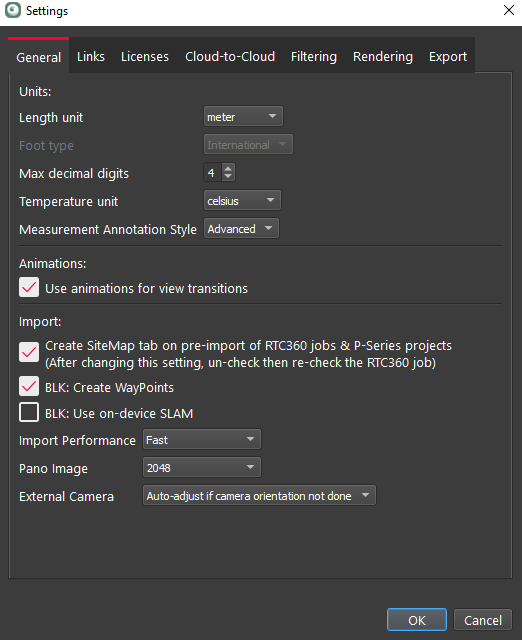Screen dimensions: 522x640
Task: Open the Measurement Annotation Style dropdown
Action: [x=241, y=229]
